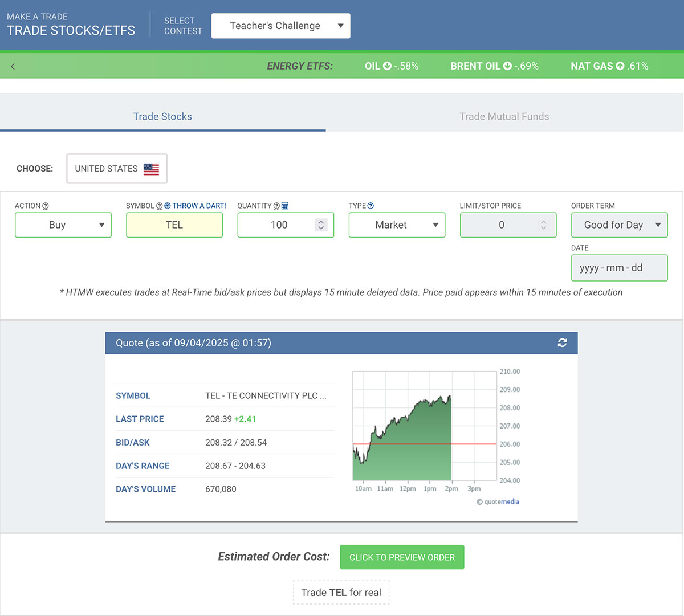Open the Good for Day order term dropdown
Screen dimensions: 684x616
point(619,225)
